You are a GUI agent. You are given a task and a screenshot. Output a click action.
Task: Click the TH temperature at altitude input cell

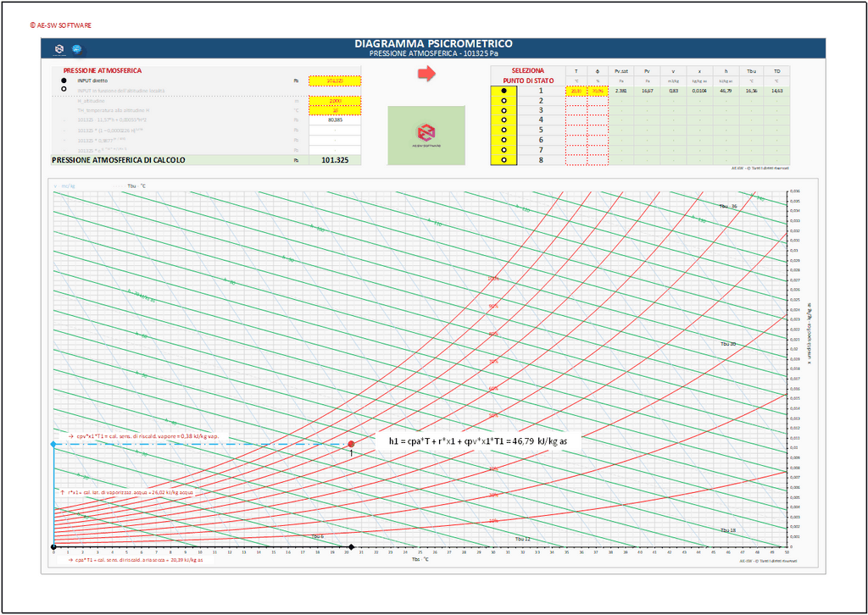click(x=335, y=110)
